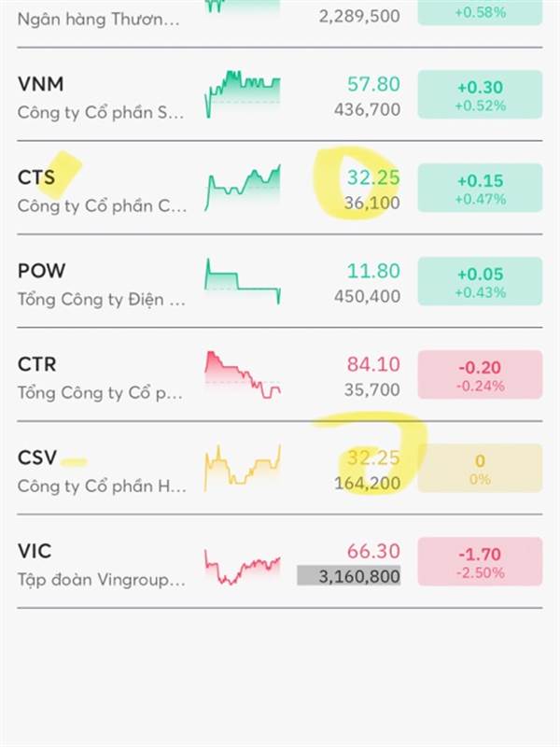Viewport: 560px width, 747px height.
Task: Tap the VNM +0.30 change badge
Action: (480, 94)
